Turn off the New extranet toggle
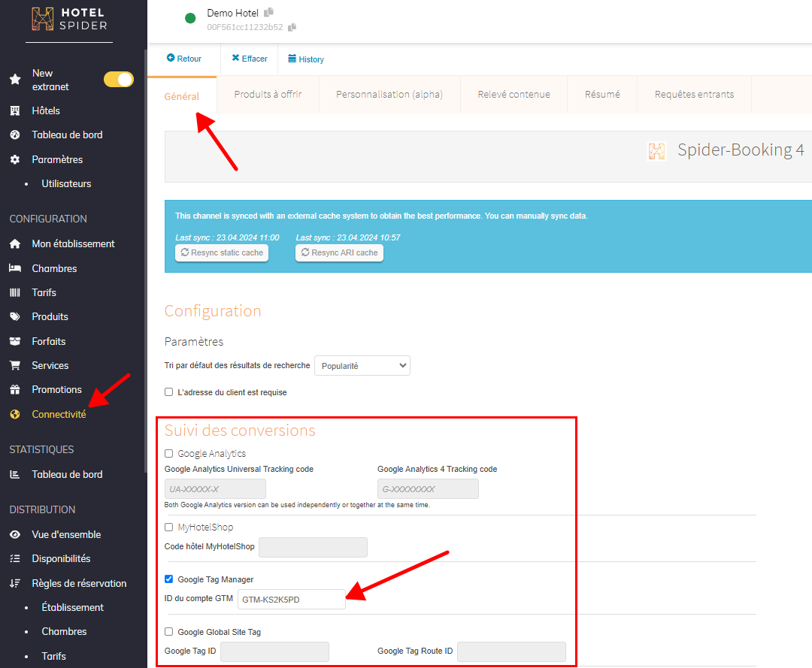 tap(118, 80)
